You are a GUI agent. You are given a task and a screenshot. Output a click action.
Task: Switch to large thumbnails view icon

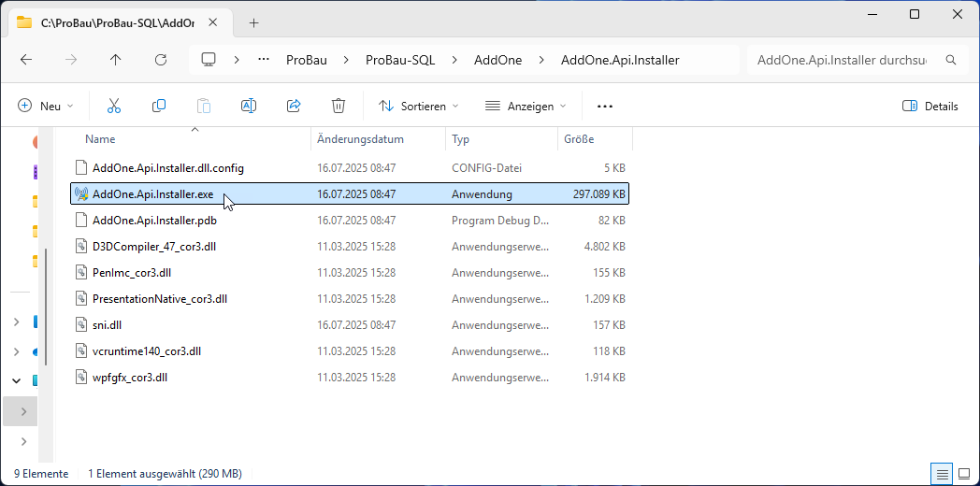tap(964, 474)
